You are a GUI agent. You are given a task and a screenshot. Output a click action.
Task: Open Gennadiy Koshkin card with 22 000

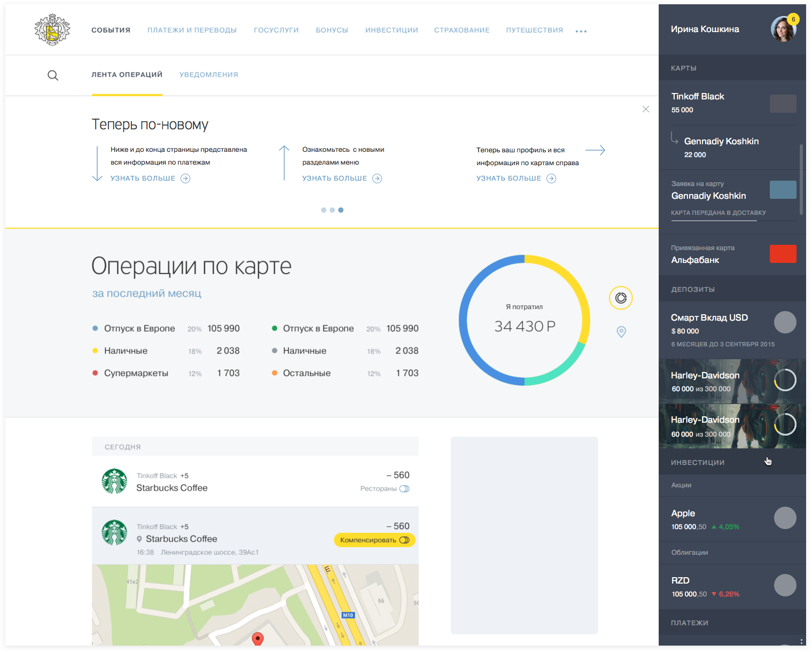coord(732,148)
